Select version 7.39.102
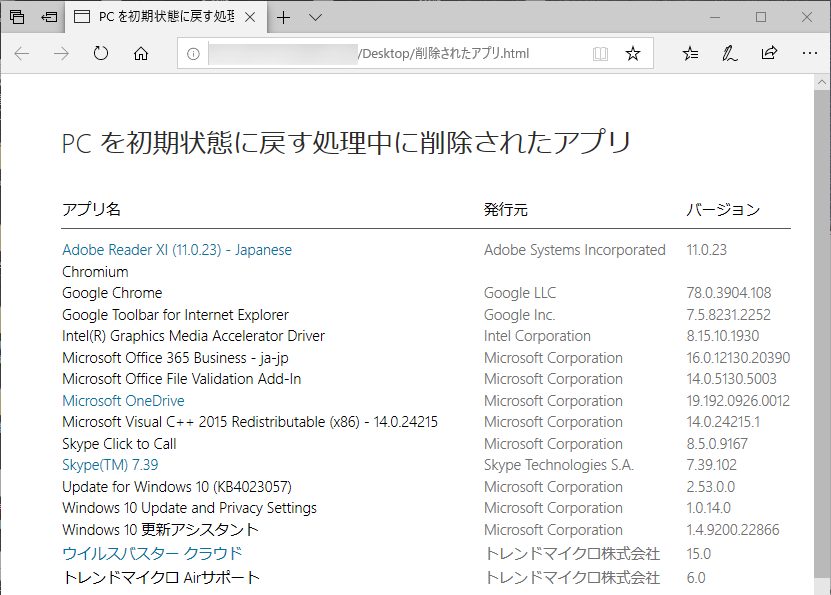Viewport: 831px width, 595px height. click(711, 465)
